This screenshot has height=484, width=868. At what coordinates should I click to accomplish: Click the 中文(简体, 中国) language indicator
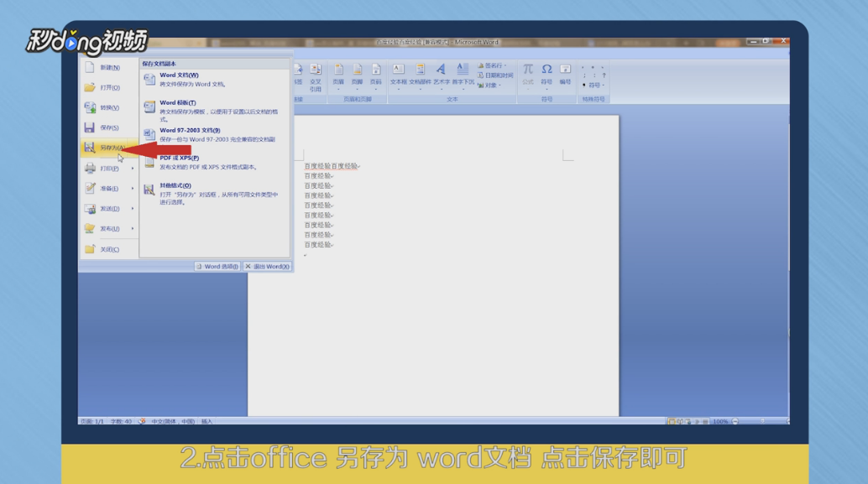173,421
